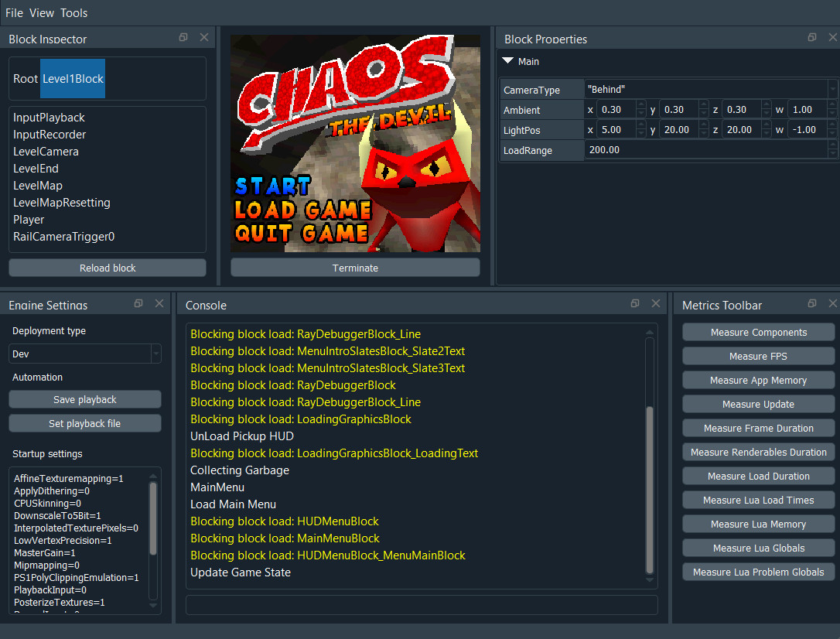Viewport: 840px width, 639px height.
Task: Click the startup settings scrollbar
Action: pyautogui.click(x=153, y=518)
